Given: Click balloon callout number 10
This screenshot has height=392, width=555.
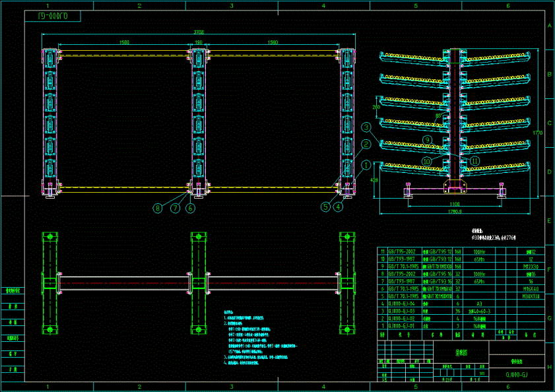Looking at the screenshot, I should point(427,162).
